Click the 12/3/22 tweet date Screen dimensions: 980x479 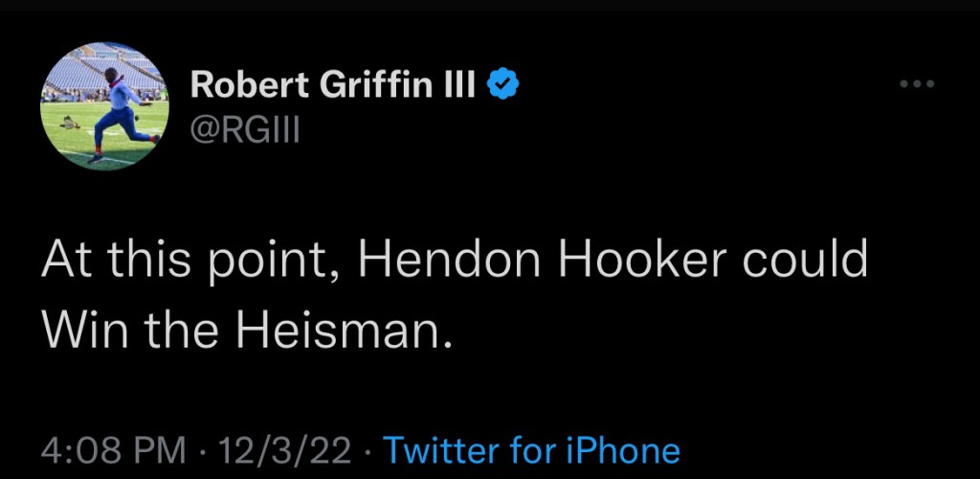click(x=284, y=449)
